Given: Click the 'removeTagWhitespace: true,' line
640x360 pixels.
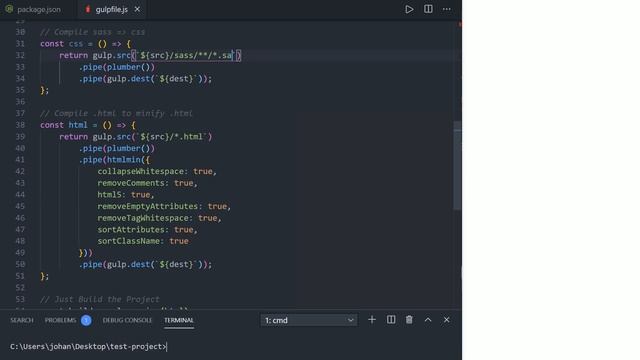Looking at the screenshot, I should [159, 218].
